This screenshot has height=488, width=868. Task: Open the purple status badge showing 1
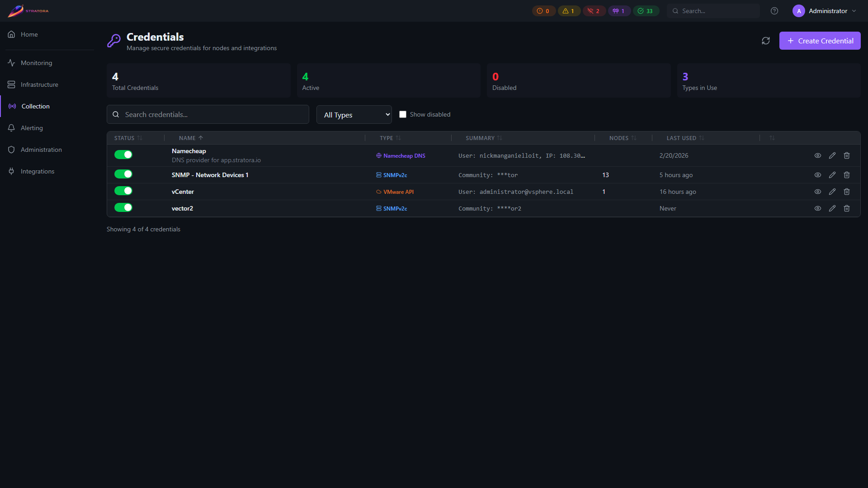(619, 11)
